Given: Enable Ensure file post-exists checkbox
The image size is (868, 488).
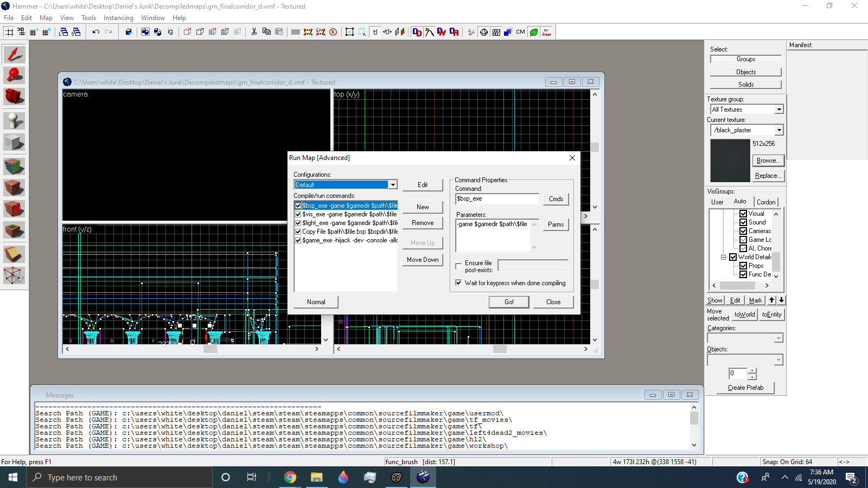Looking at the screenshot, I should [x=458, y=266].
